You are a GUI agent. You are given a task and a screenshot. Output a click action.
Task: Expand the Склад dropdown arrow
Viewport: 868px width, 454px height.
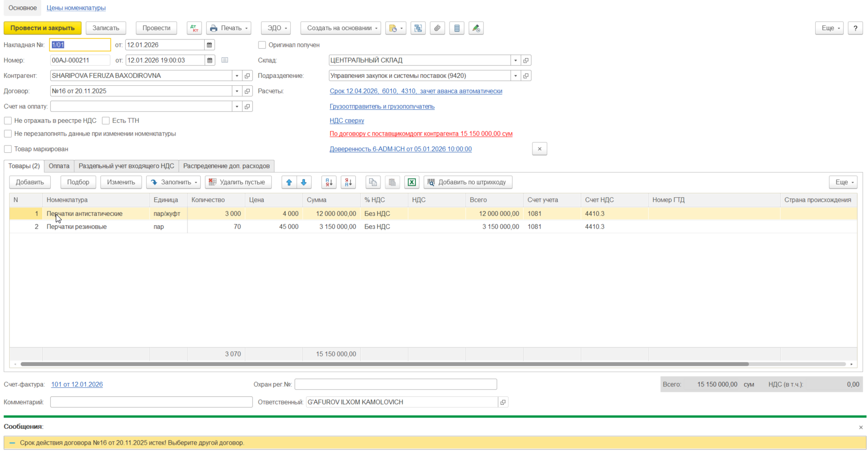pyautogui.click(x=516, y=60)
